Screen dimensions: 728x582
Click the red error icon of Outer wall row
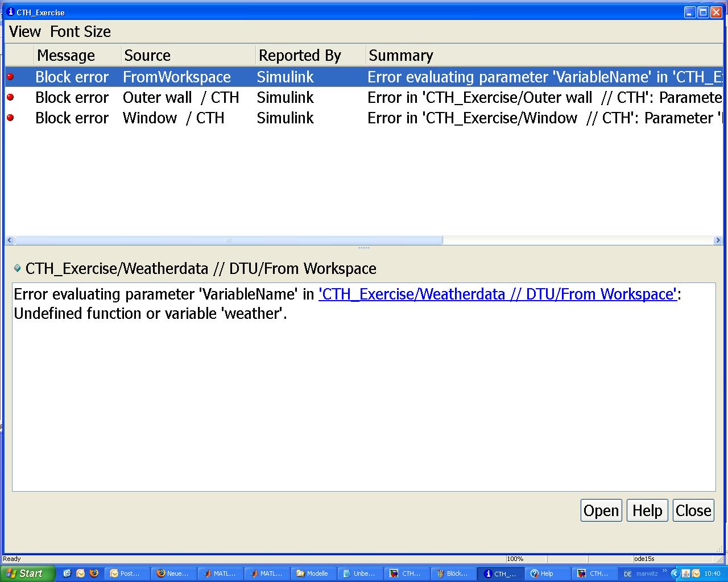[10, 97]
